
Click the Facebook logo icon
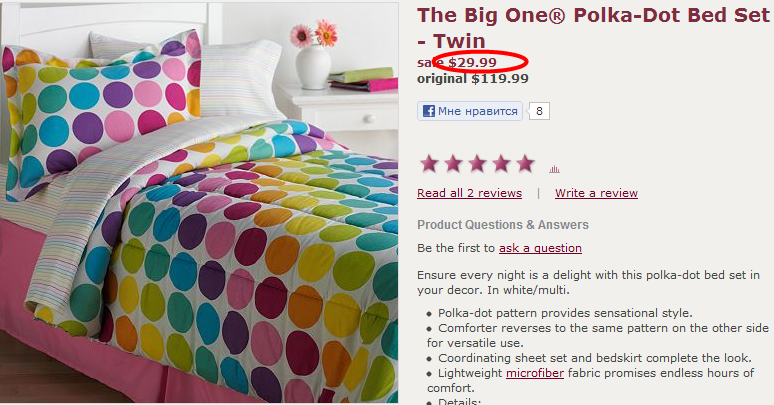pos(428,112)
